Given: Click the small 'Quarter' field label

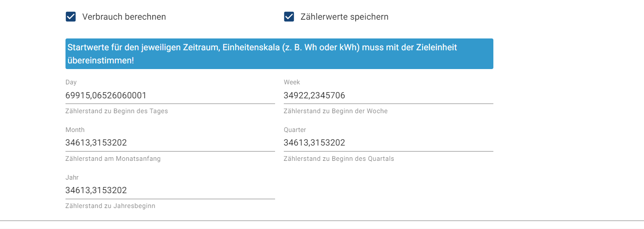Looking at the screenshot, I should 295,130.
